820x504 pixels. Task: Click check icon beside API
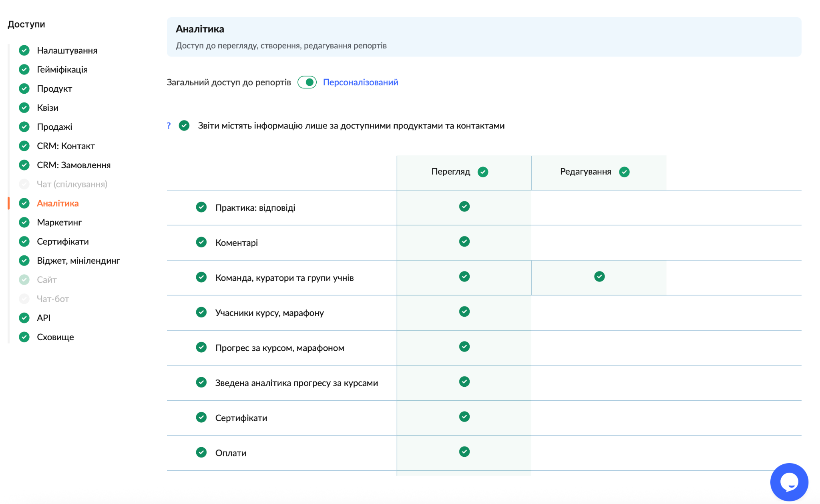click(x=24, y=318)
